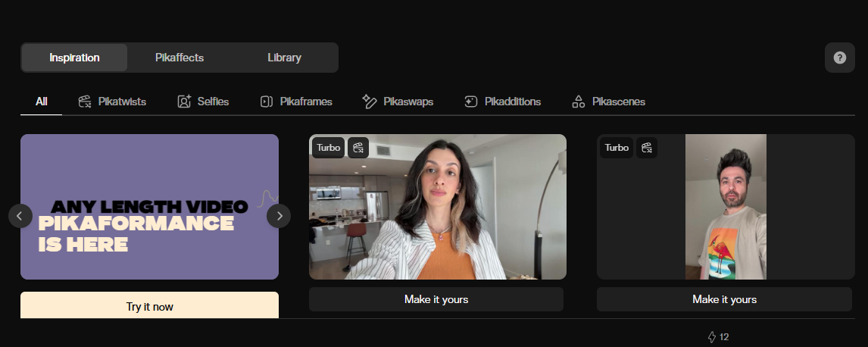
Task: Open the man's selfie video thumbnail
Action: (x=726, y=206)
